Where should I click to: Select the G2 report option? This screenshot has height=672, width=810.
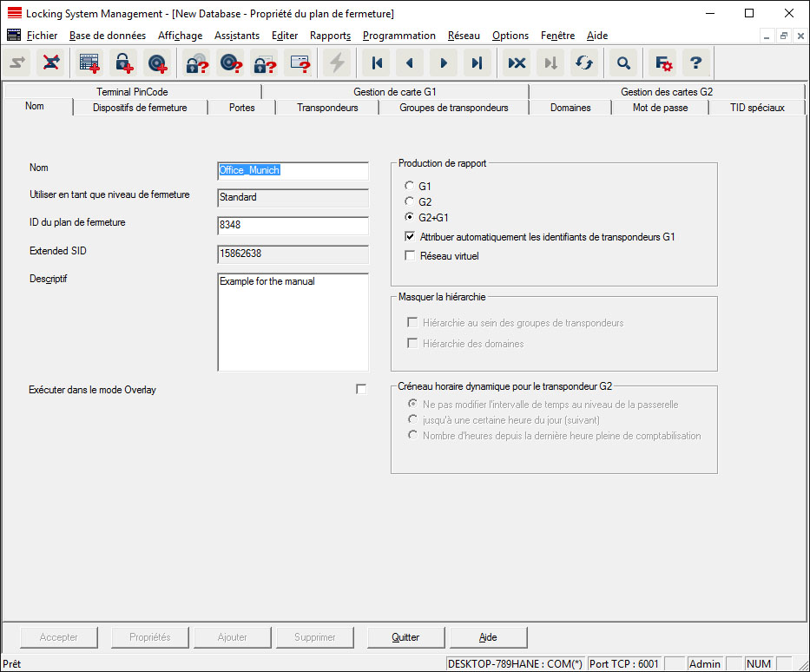410,202
